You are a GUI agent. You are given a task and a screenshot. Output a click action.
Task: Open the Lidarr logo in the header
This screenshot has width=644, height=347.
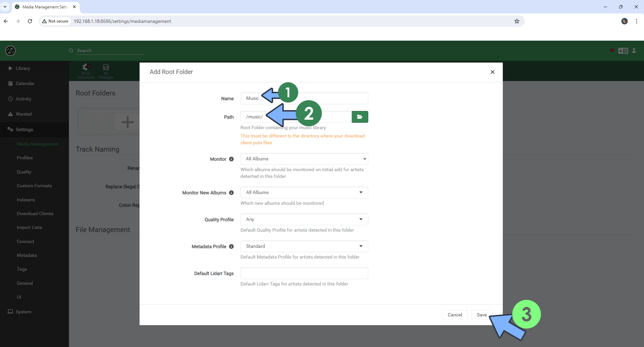(x=10, y=50)
